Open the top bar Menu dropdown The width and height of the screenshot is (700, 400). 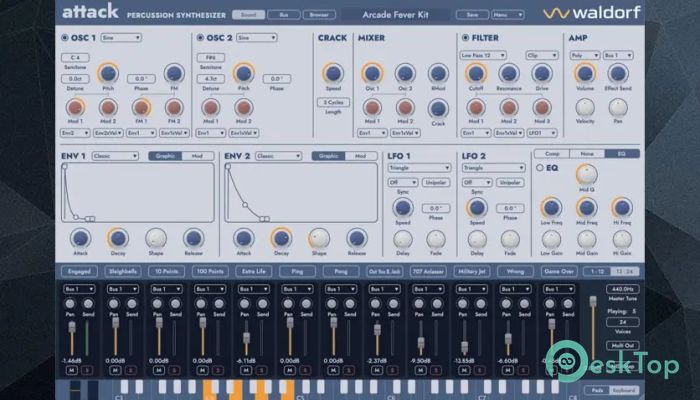[508, 15]
